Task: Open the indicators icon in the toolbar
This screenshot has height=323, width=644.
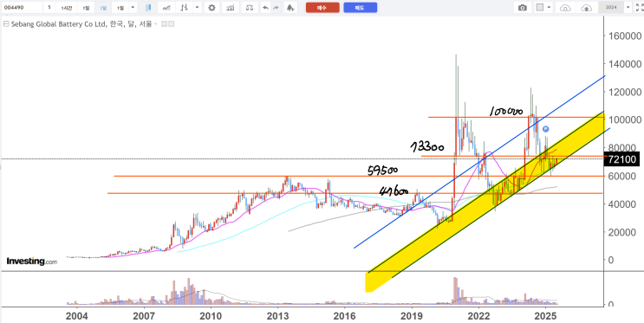Action: tap(231, 8)
